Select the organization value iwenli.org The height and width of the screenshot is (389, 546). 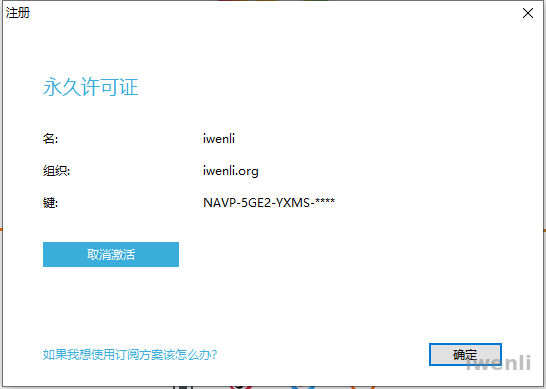click(x=231, y=171)
